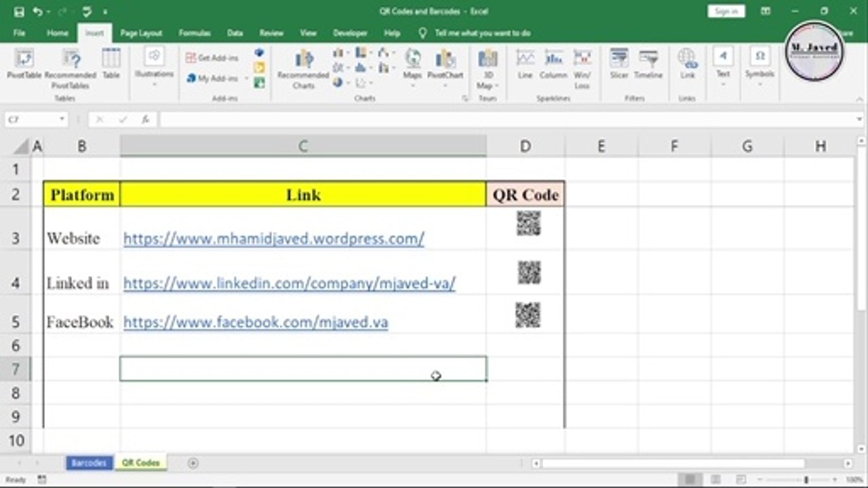This screenshot has height=488, width=868.
Task: Insert a Line sparkline
Action: 525,65
